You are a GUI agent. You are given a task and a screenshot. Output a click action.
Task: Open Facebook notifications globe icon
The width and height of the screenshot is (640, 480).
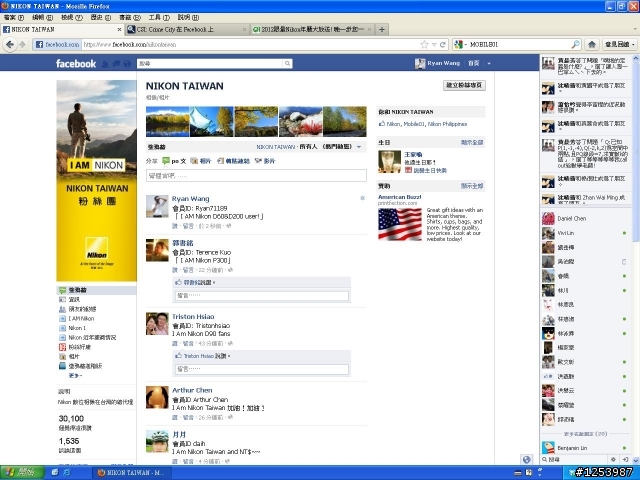click(127, 64)
